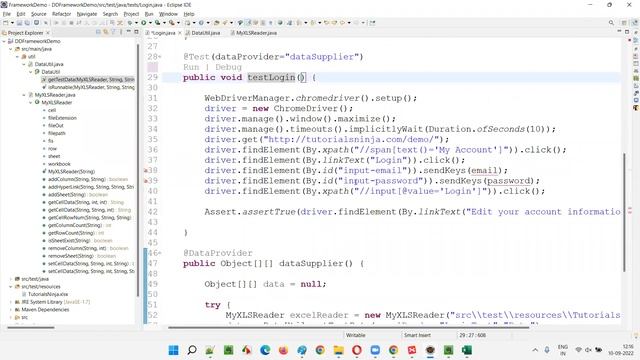Viewport: 640px width, 360px height.
Task: Open the Window menu
Action: point(168,14)
